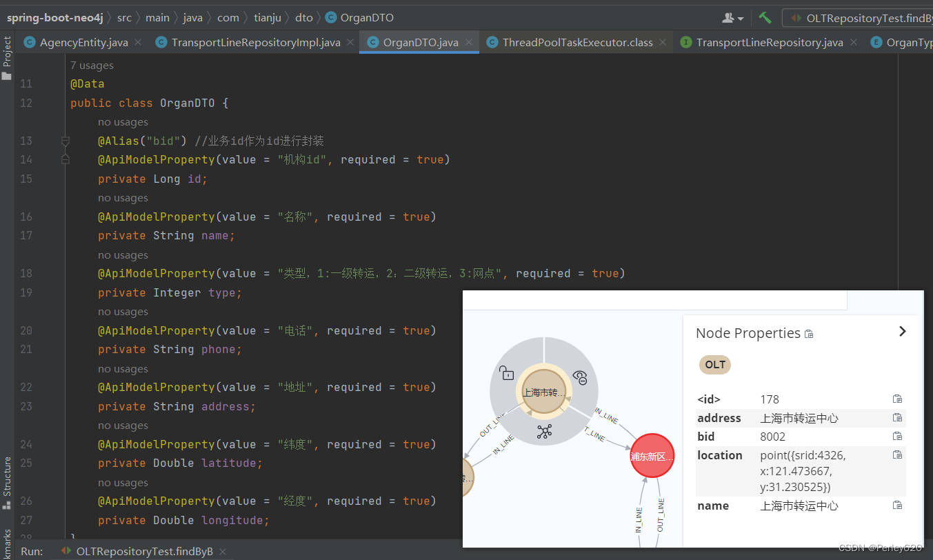Close the TransportLineRepository.java tab
This screenshot has height=560, width=933.
tap(854, 42)
